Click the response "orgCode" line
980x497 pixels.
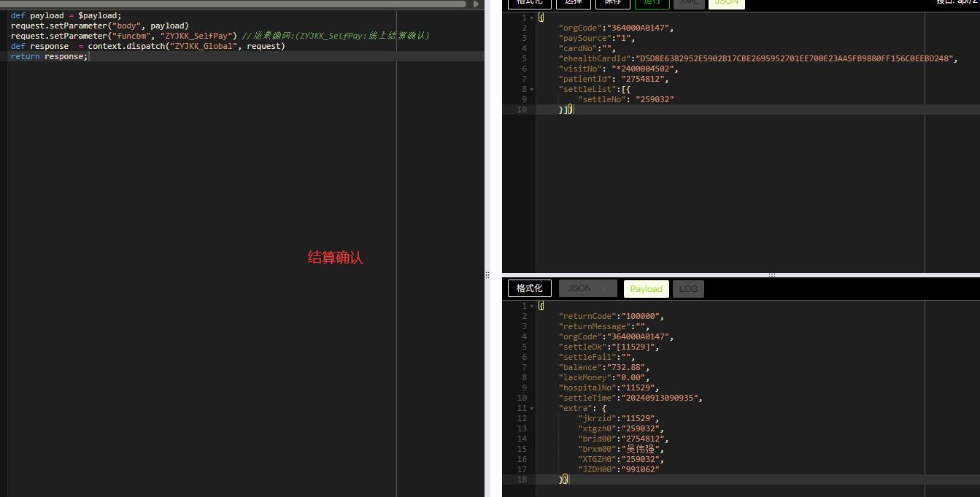click(616, 337)
